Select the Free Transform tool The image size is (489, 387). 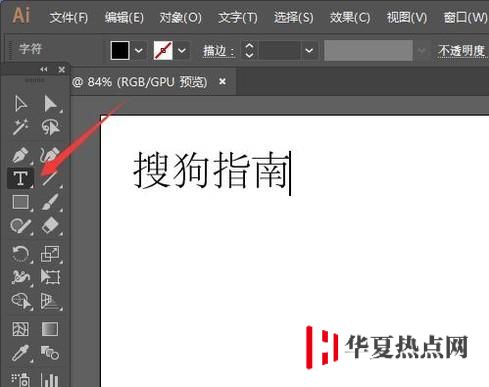[50, 277]
